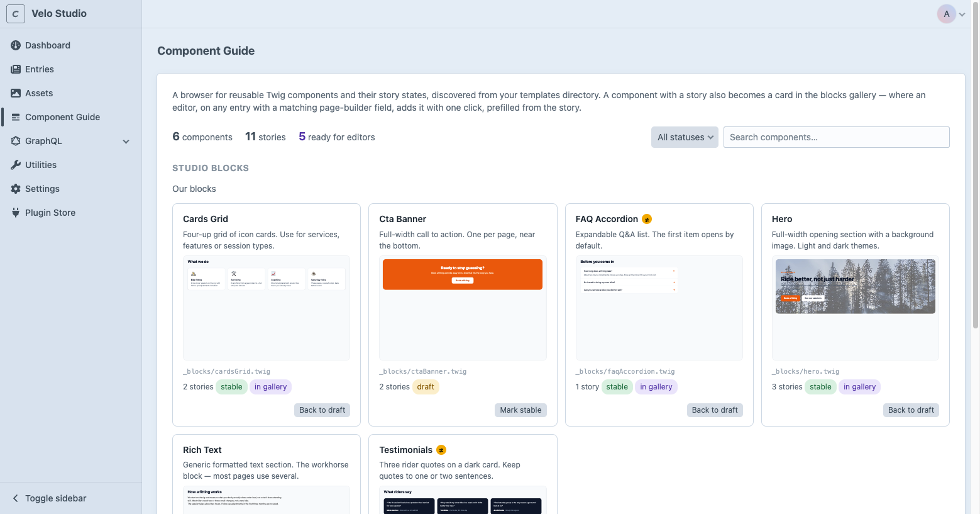
Task: Click the Settings gear icon
Action: [x=16, y=189]
